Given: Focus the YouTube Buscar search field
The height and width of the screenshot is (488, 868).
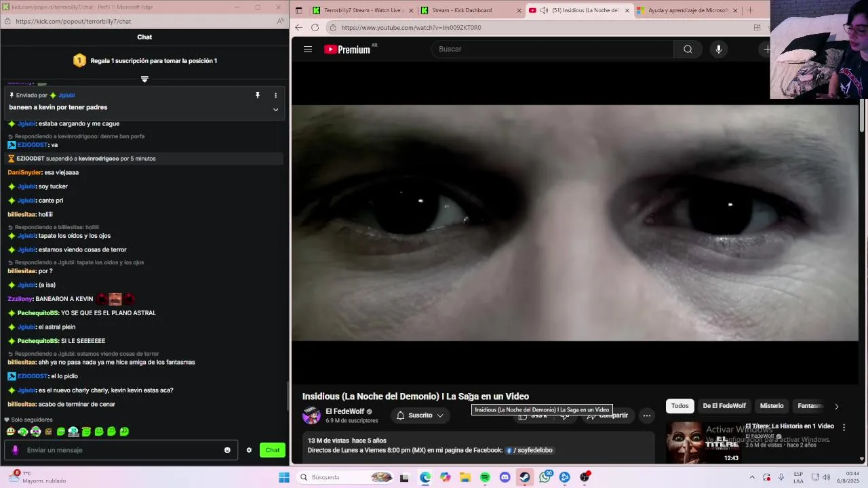Looking at the screenshot, I should [x=553, y=49].
